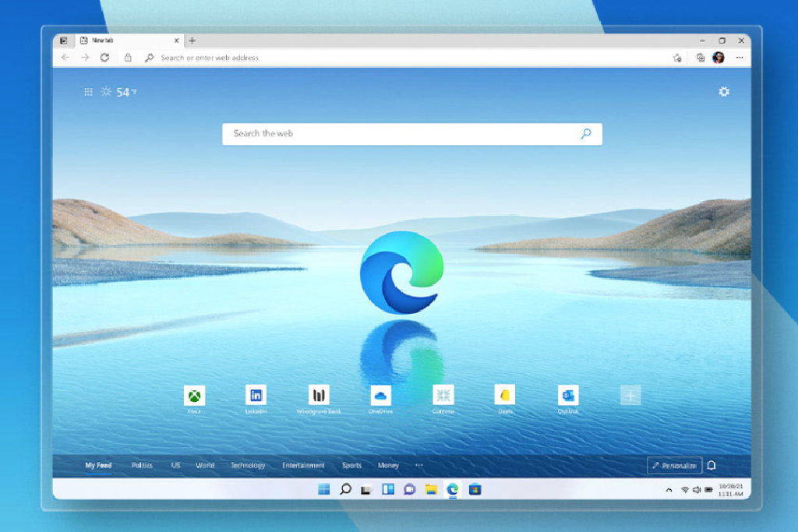Open the tab actions menu icon

(x=64, y=41)
